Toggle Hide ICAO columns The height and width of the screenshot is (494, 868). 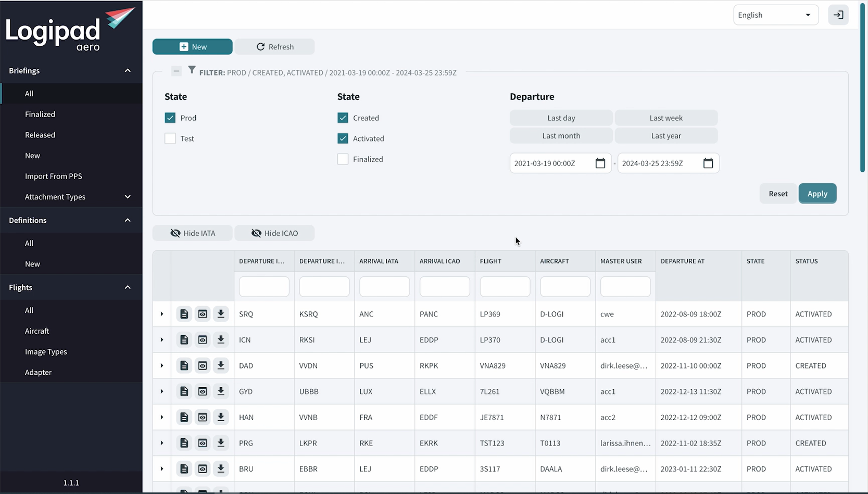274,233
